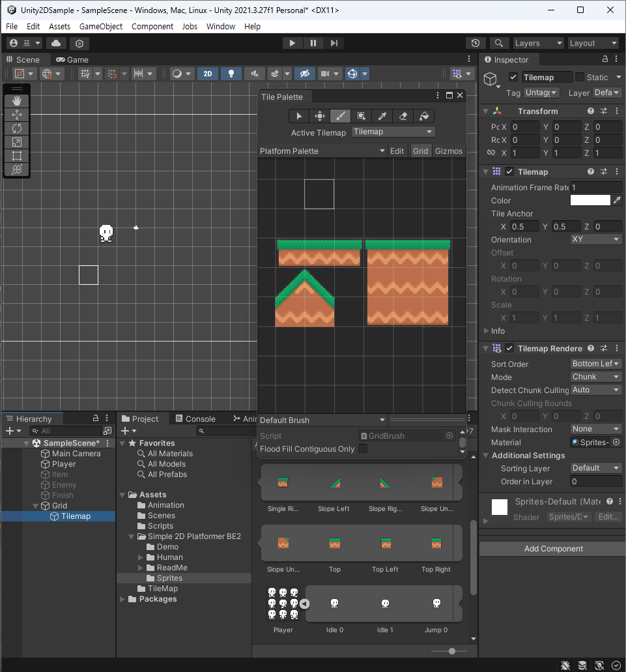
Task: Choose Tile Palette Paintbrush tool
Action: (341, 116)
